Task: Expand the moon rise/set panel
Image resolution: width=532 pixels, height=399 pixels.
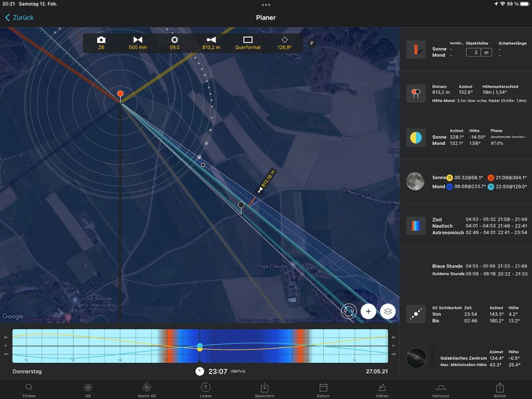Action: 416,182
